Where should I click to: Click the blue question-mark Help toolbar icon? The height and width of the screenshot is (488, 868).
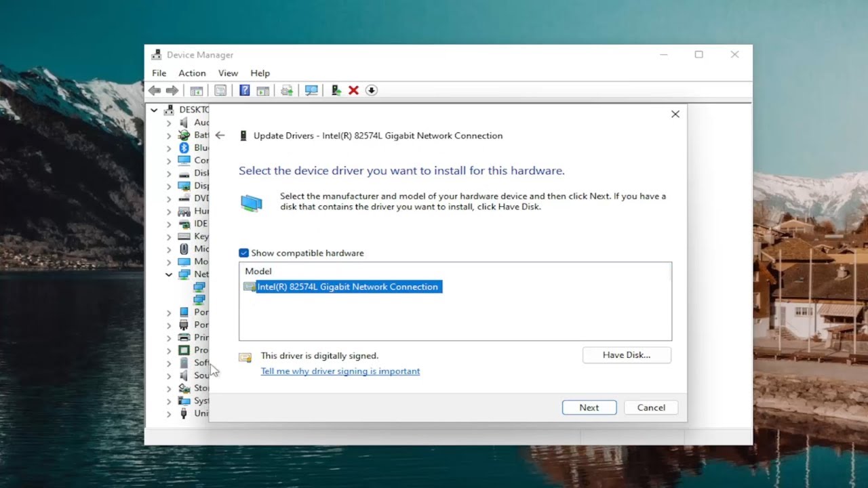click(245, 90)
